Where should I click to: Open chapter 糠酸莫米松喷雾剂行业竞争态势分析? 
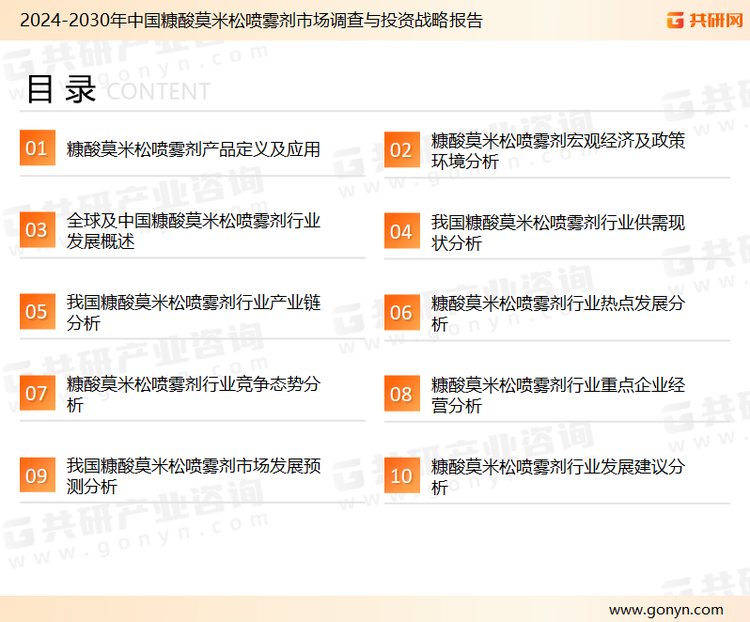[x=193, y=394]
